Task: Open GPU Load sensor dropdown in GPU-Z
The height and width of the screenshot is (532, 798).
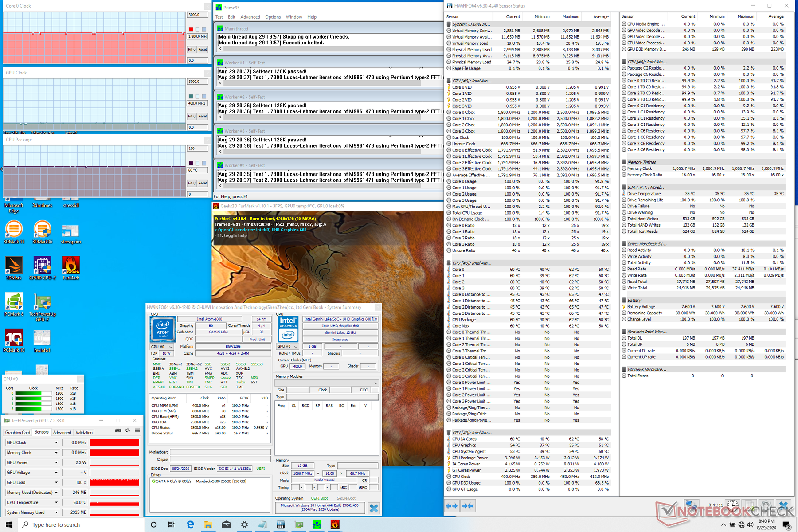Action: click(56, 482)
